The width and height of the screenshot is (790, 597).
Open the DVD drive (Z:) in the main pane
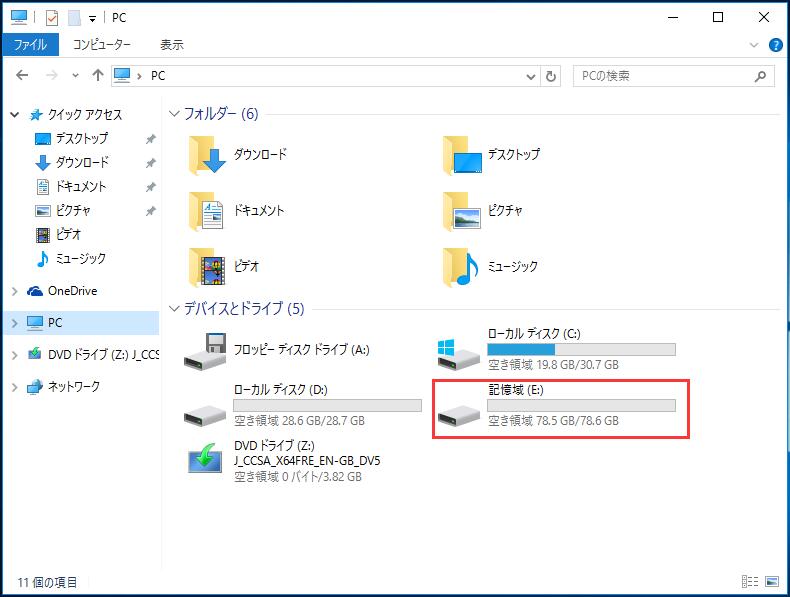206,459
